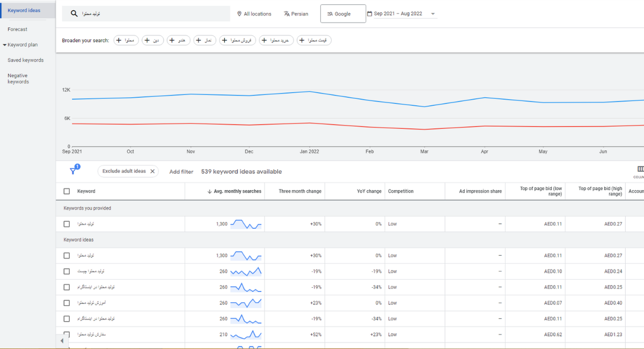This screenshot has height=349, width=644.
Task: Click the search network icon beside Google
Action: click(x=330, y=14)
